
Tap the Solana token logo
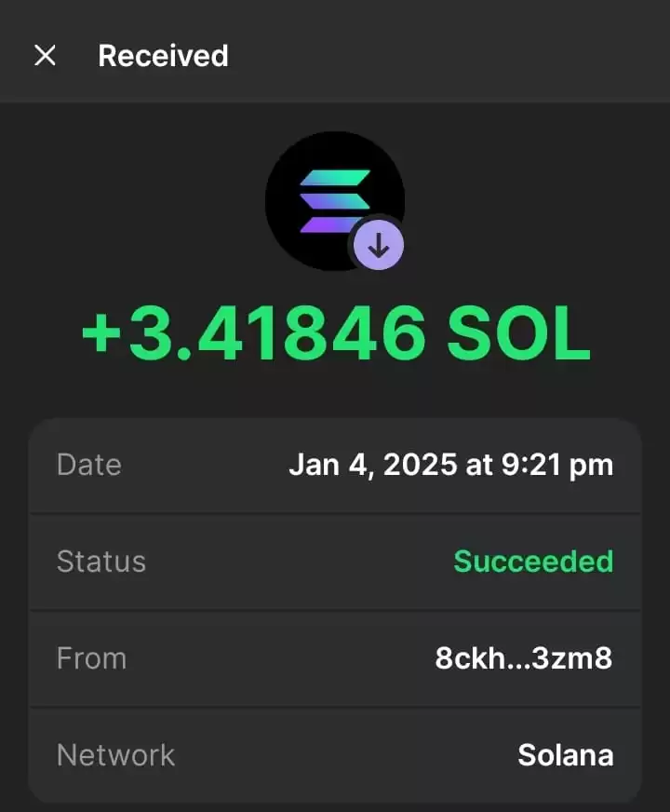335,201
